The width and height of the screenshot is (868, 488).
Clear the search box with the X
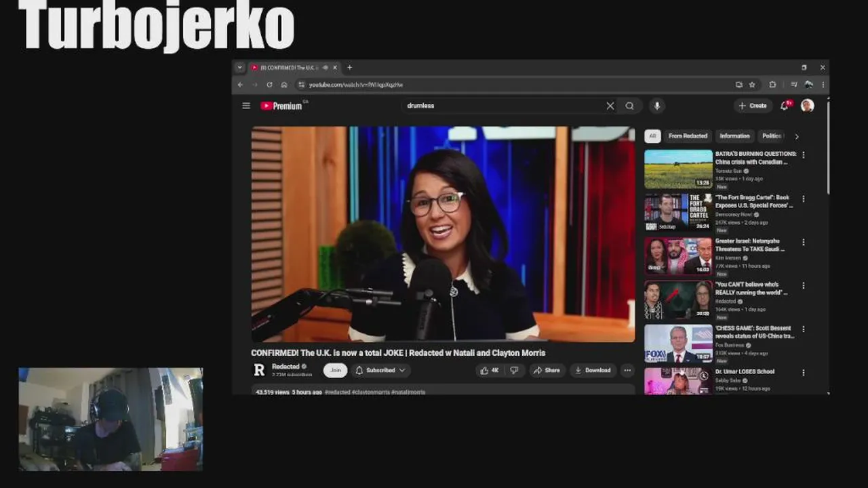(x=610, y=106)
